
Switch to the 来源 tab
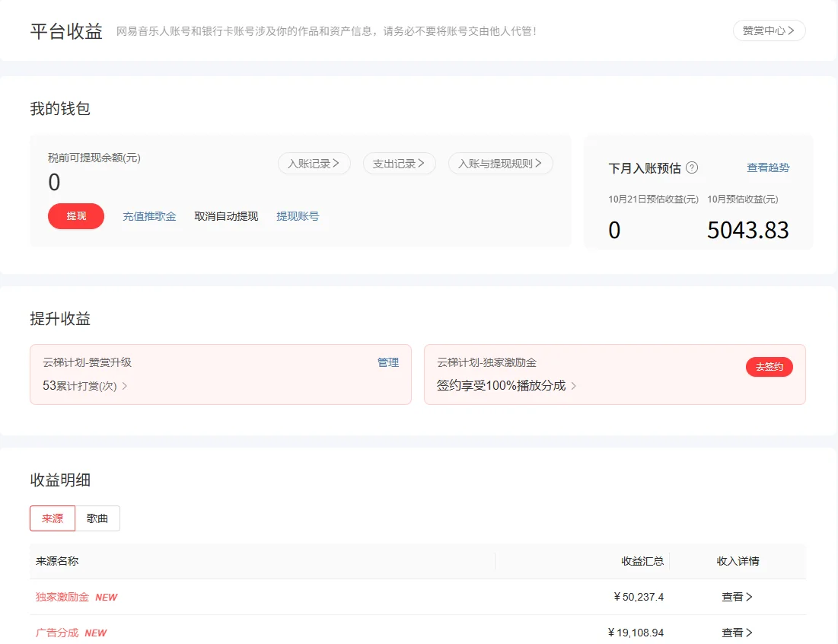coord(52,518)
